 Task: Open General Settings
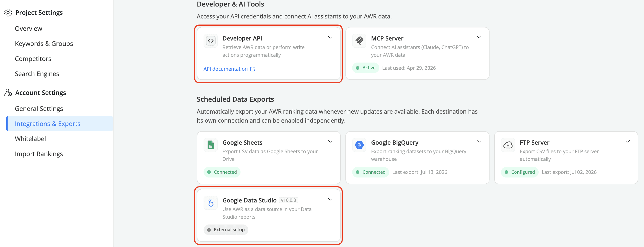point(39,109)
